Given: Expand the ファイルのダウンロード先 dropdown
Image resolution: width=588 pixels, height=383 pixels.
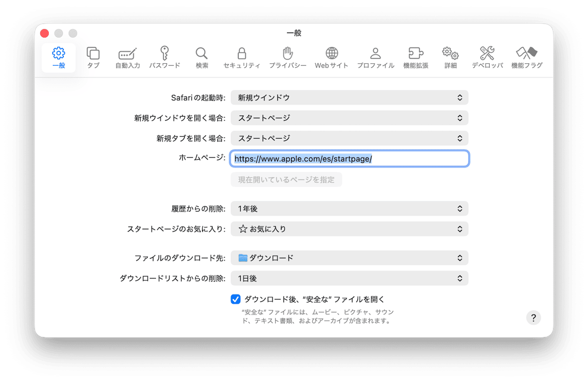Looking at the screenshot, I should 350,258.
